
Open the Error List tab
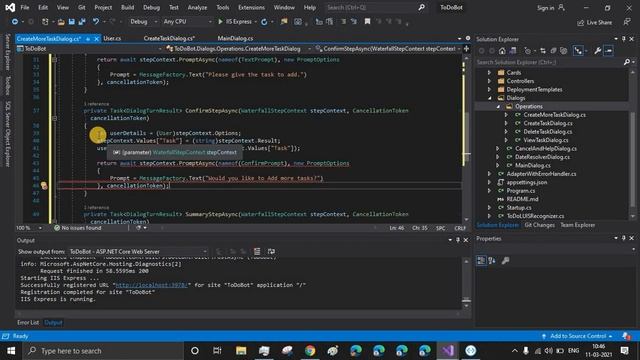(x=28, y=322)
